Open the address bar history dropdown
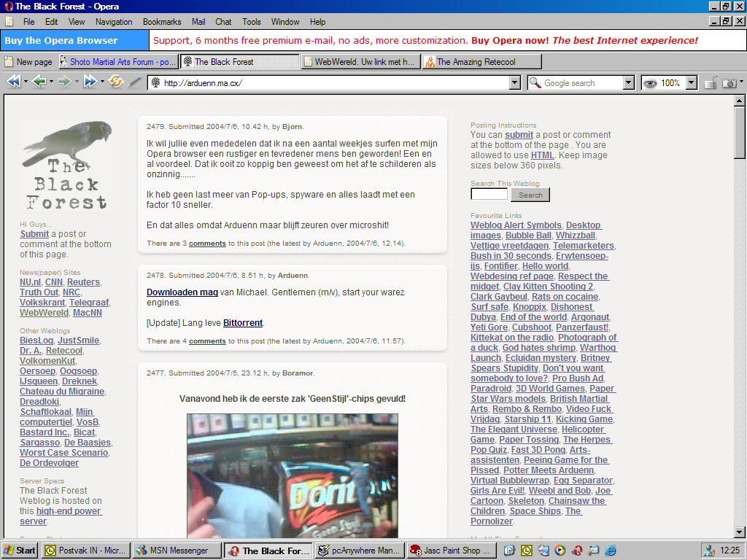The width and height of the screenshot is (747, 560). point(514,83)
